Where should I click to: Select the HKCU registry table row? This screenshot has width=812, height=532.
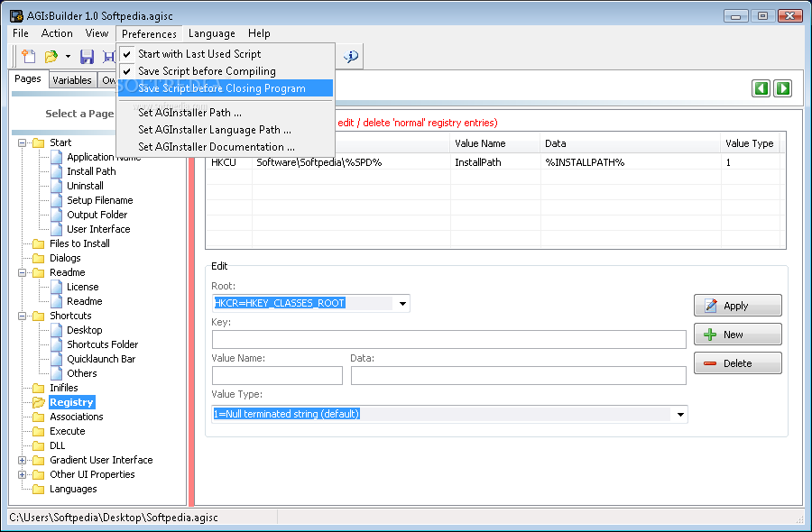tap(495, 162)
